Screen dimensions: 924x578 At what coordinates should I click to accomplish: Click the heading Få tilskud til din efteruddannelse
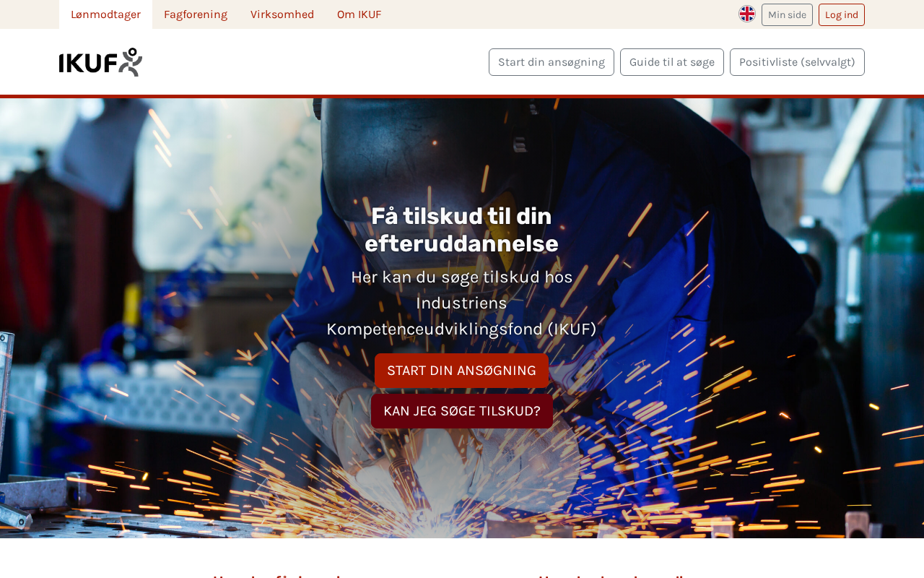[x=461, y=230]
